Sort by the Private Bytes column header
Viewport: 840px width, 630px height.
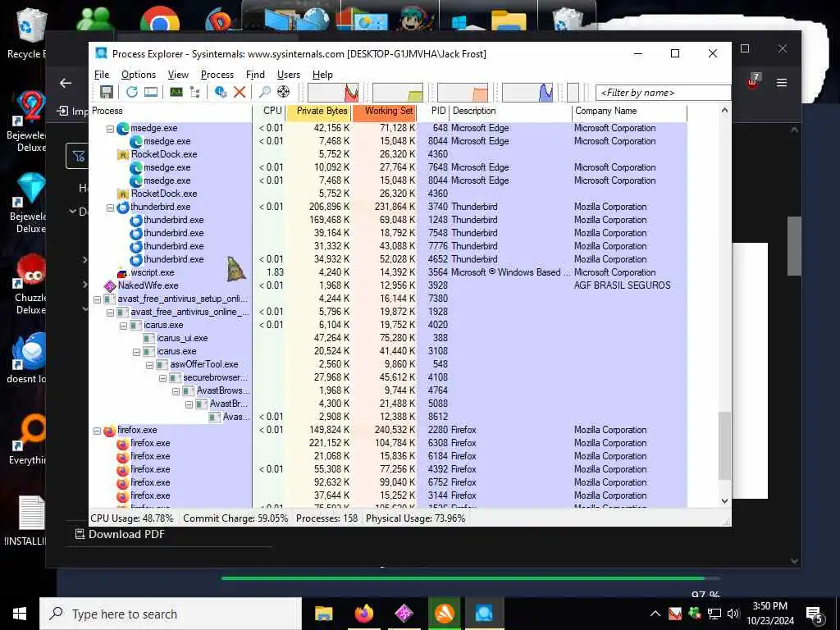click(319, 111)
